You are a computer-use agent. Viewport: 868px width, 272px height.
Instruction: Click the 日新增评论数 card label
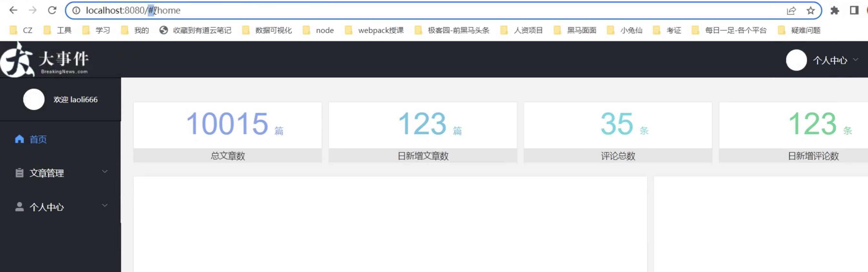pyautogui.click(x=813, y=156)
